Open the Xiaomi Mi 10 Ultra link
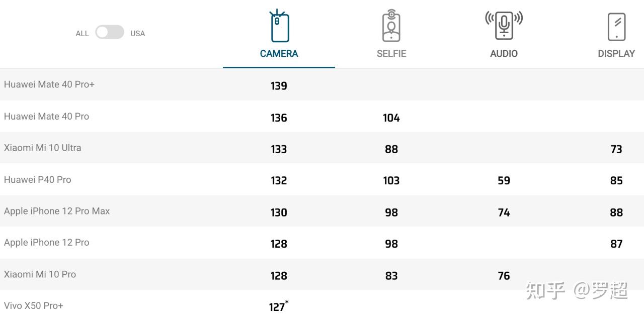This screenshot has width=644, height=316. 43,148
